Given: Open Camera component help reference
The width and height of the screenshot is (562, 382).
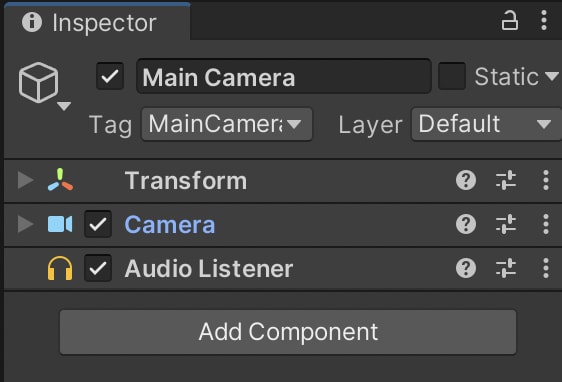Looking at the screenshot, I should coord(466,224).
